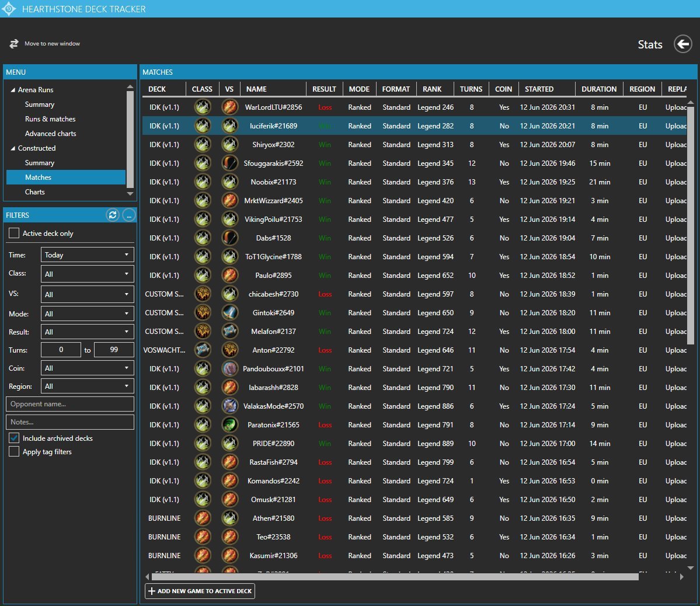Click player class icon in Anton#22792 row
The width and height of the screenshot is (700, 606).
[x=203, y=350]
